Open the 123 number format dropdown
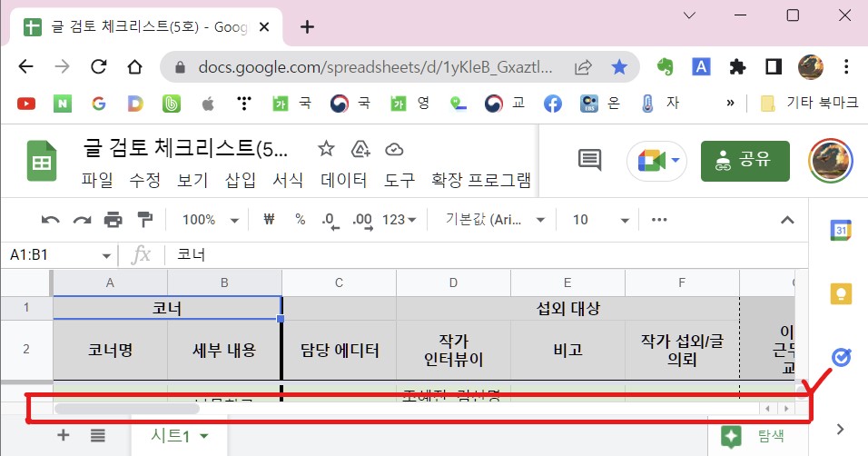868x456 pixels. click(399, 220)
